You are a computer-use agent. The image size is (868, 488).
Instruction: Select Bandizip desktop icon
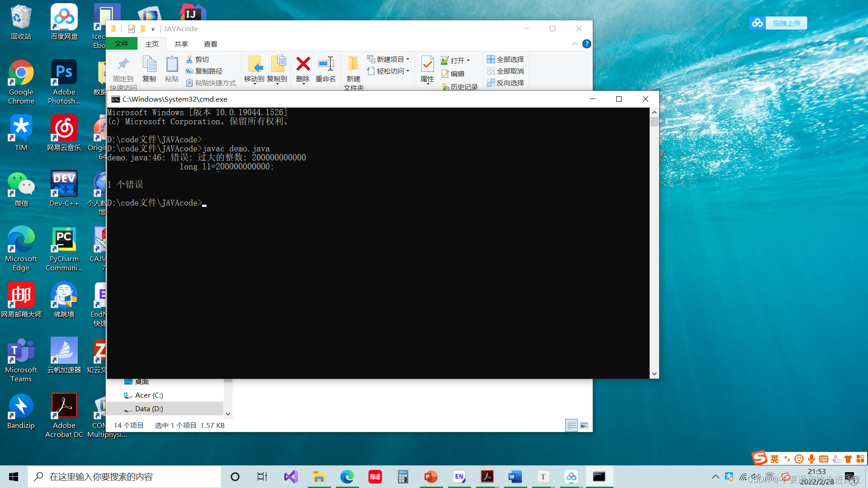21,411
